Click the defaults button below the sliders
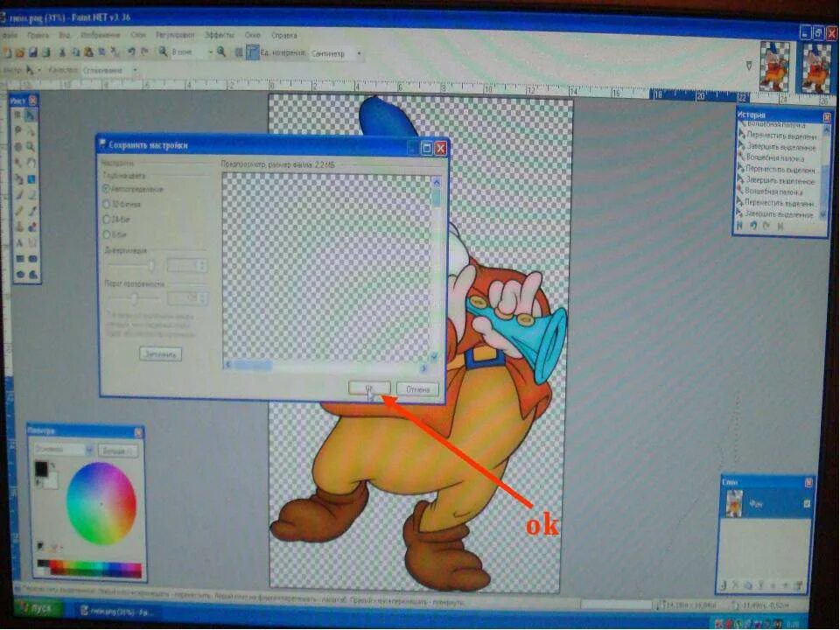This screenshot has height=630, width=840. pyautogui.click(x=160, y=354)
